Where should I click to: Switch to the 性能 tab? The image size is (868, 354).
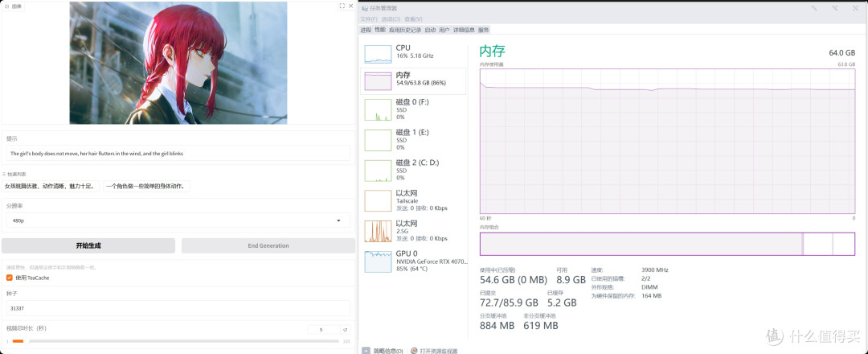[x=380, y=30]
